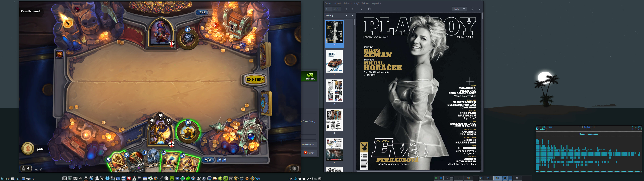Open the hamburger menu in PDF viewer
Viewport: 644px width, 181px height.
pos(479,9)
